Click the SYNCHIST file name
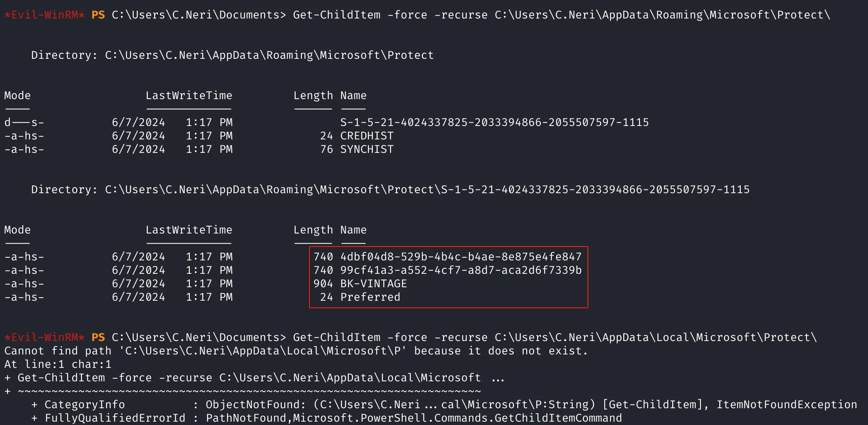The image size is (868, 425). [367, 150]
